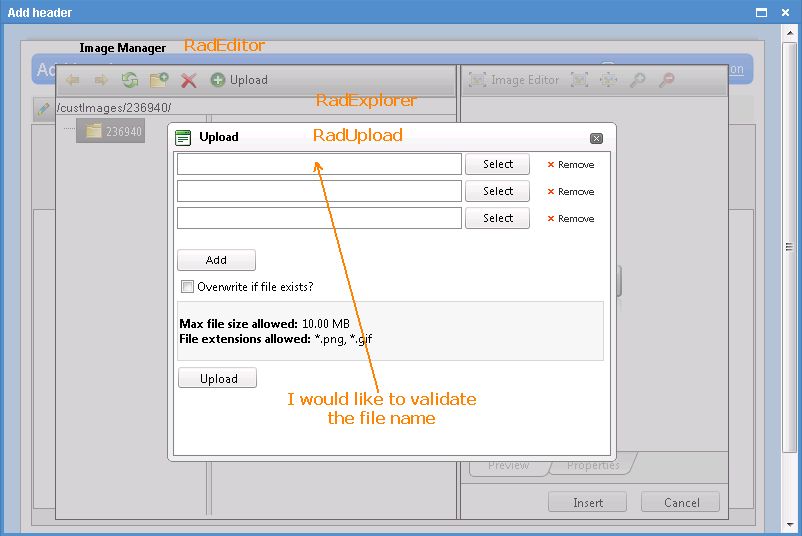Image resolution: width=802 pixels, height=536 pixels.
Task: Click the second file name input field
Action: (x=319, y=191)
